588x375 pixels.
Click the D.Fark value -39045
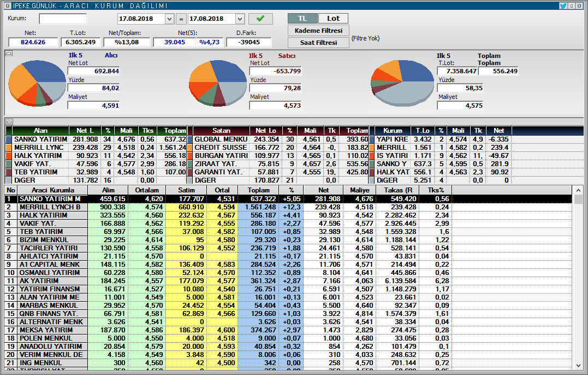(249, 42)
